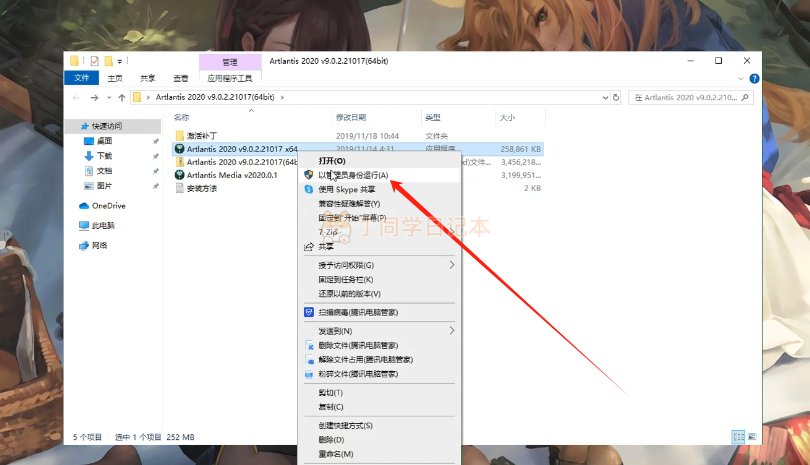Expand the Grant access to (G) submenu arrow
The width and height of the screenshot is (810, 465).
pyautogui.click(x=451, y=265)
